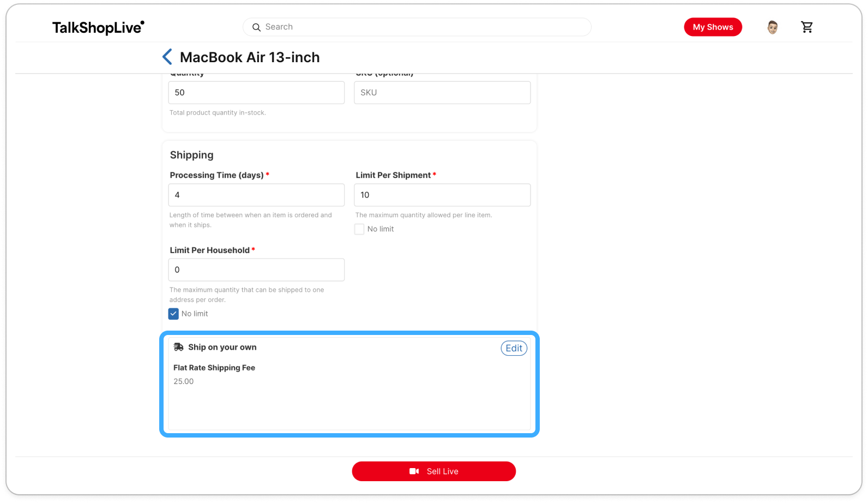
Task: Go back using the blue chevron arrow
Action: pyautogui.click(x=167, y=57)
